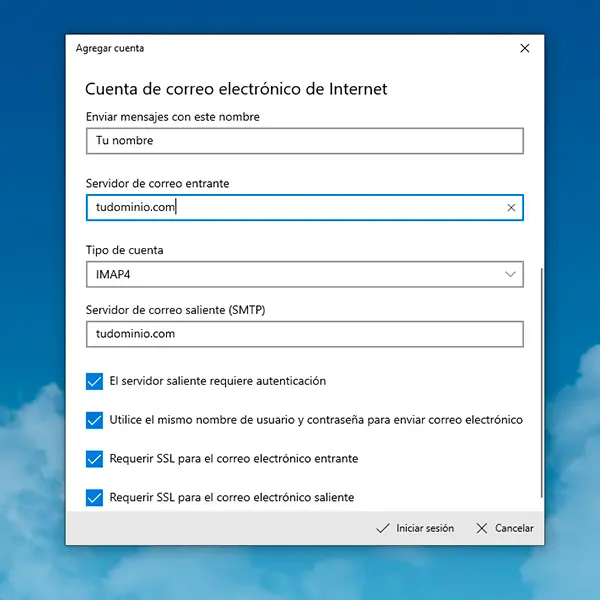600x600 pixels.
Task: Click the checkmark icon beside Iniciar sesión
Action: 382,528
